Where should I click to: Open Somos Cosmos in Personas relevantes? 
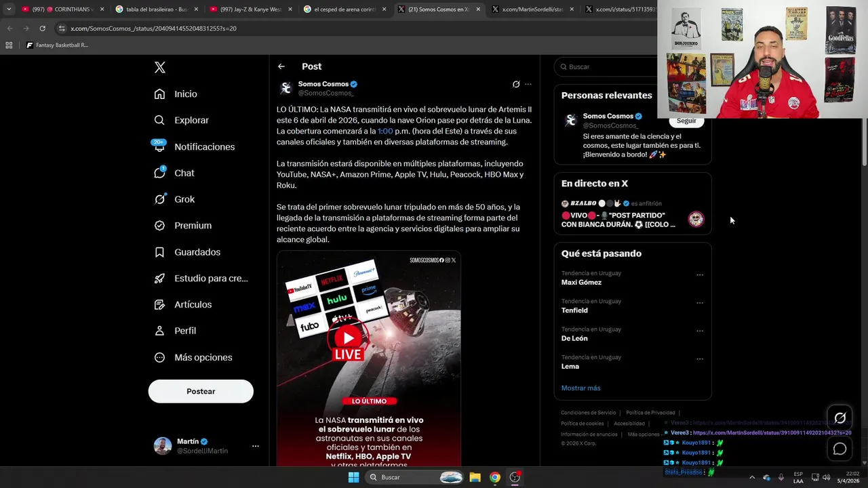pyautogui.click(x=608, y=116)
